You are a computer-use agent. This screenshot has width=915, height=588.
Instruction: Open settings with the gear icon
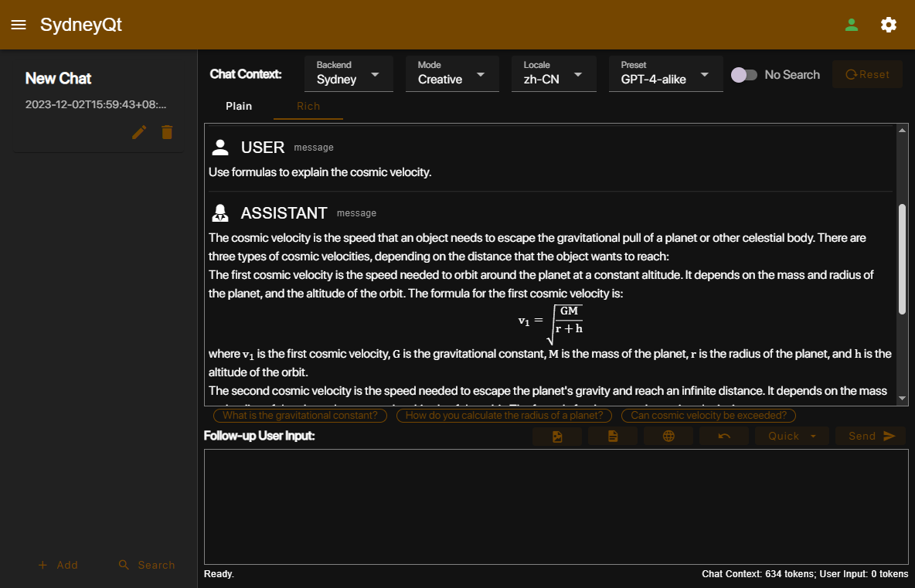tap(889, 25)
